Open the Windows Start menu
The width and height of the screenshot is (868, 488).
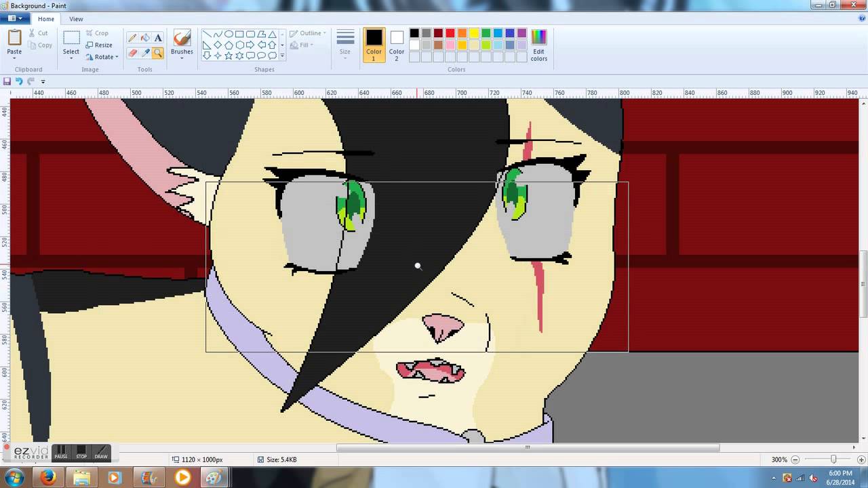pyautogui.click(x=15, y=478)
